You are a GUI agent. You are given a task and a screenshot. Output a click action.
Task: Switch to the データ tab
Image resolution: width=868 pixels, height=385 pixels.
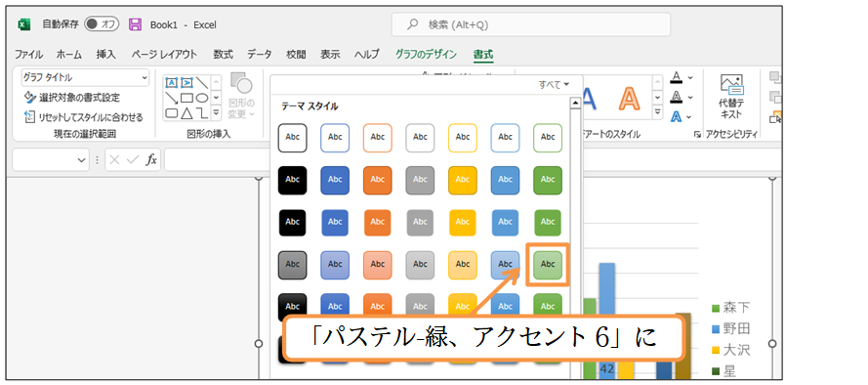tap(259, 55)
